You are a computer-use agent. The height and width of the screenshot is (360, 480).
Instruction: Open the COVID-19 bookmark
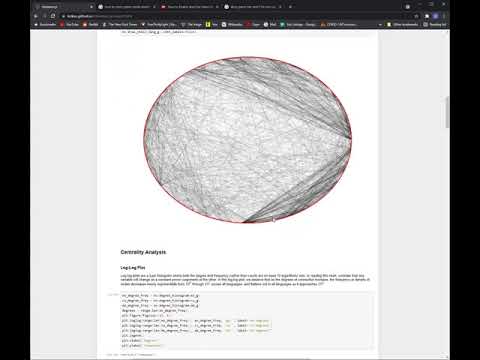pyautogui.click(x=339, y=24)
